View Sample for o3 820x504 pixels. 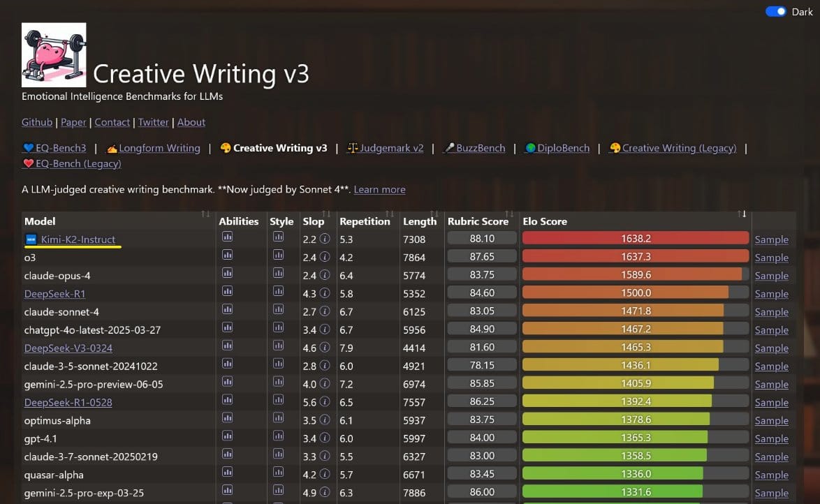[x=771, y=258]
